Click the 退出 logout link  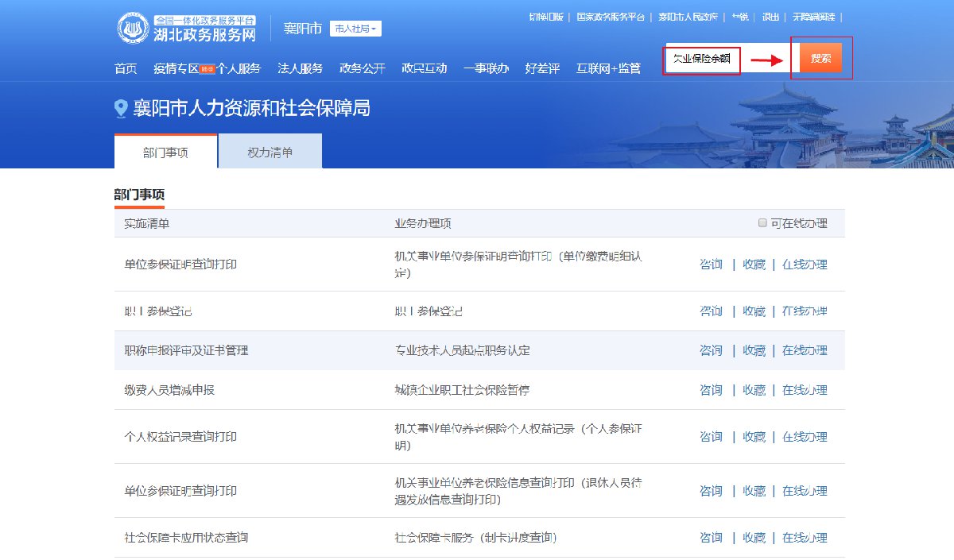click(x=770, y=17)
